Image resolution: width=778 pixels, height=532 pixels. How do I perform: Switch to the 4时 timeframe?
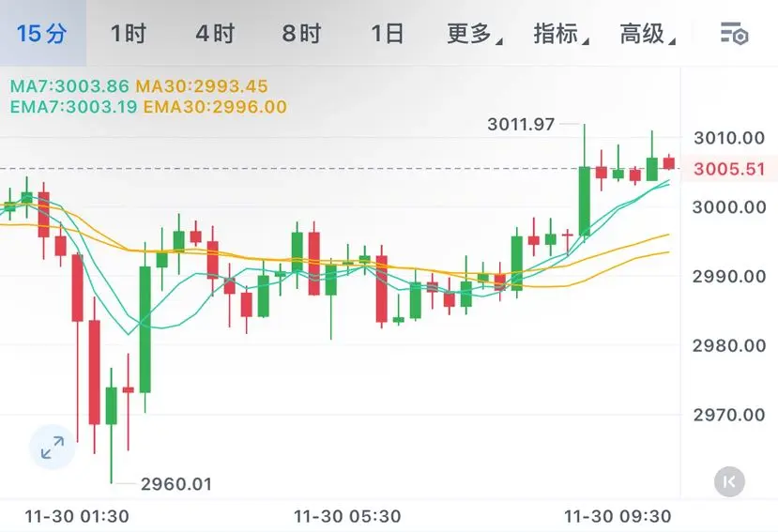point(215,34)
